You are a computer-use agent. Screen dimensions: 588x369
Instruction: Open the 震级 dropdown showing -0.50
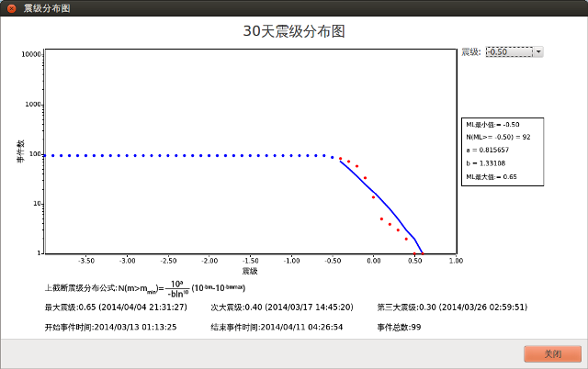[x=508, y=52]
